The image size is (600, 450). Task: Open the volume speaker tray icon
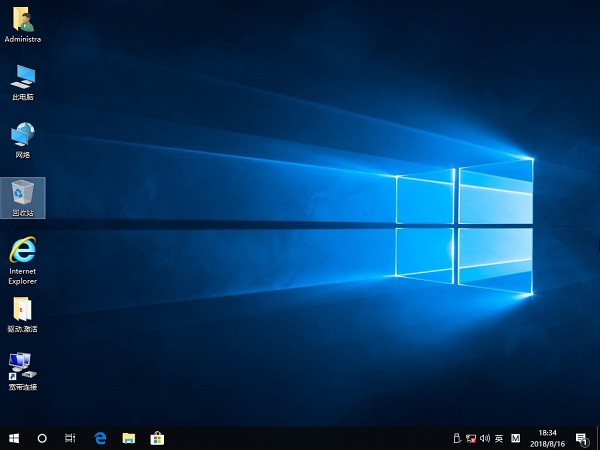coord(485,438)
